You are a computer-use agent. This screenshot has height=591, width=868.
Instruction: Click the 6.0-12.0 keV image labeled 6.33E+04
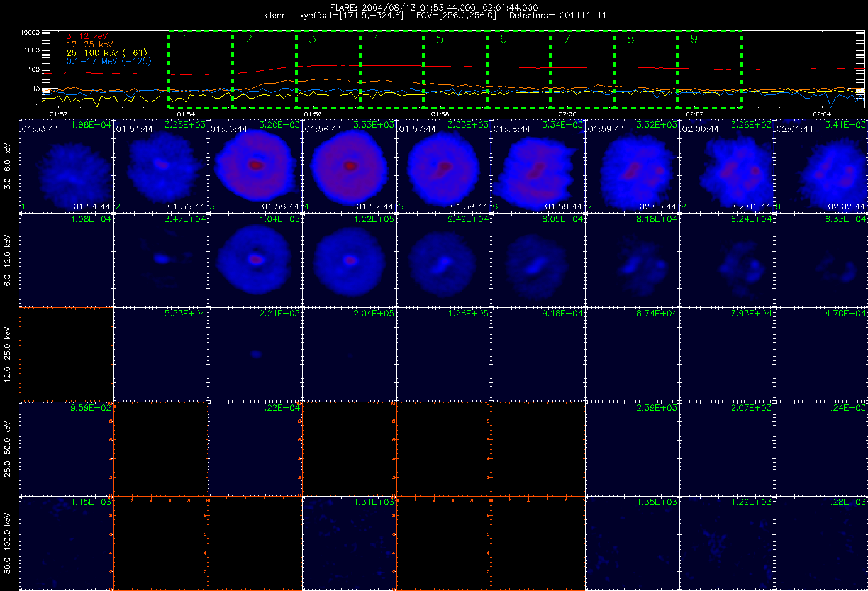coord(821,260)
